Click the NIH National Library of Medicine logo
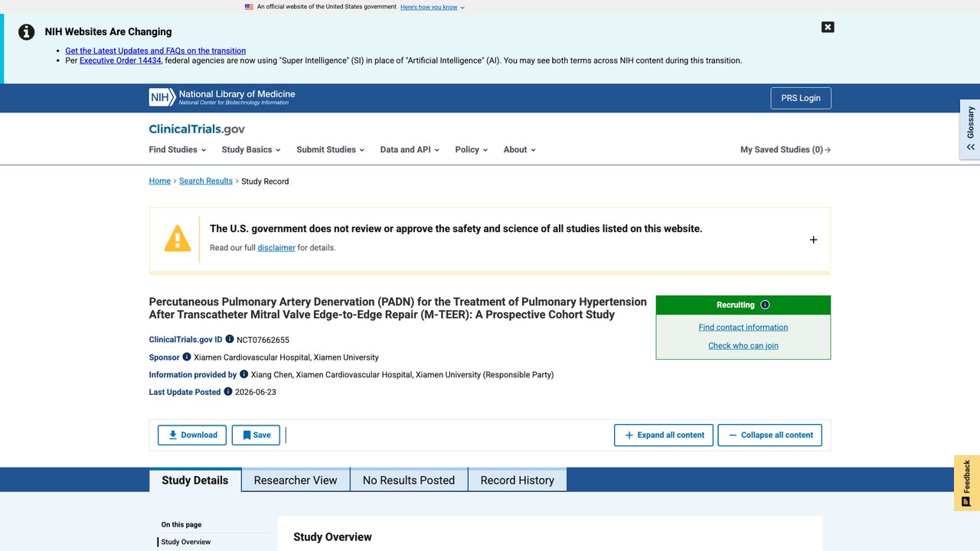Viewport: 980px width, 551px height. pyautogui.click(x=222, y=97)
